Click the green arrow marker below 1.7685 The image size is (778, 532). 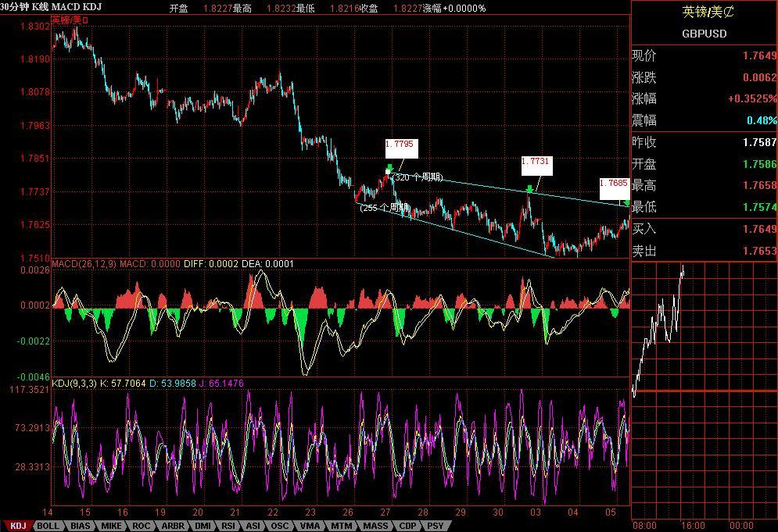click(627, 202)
